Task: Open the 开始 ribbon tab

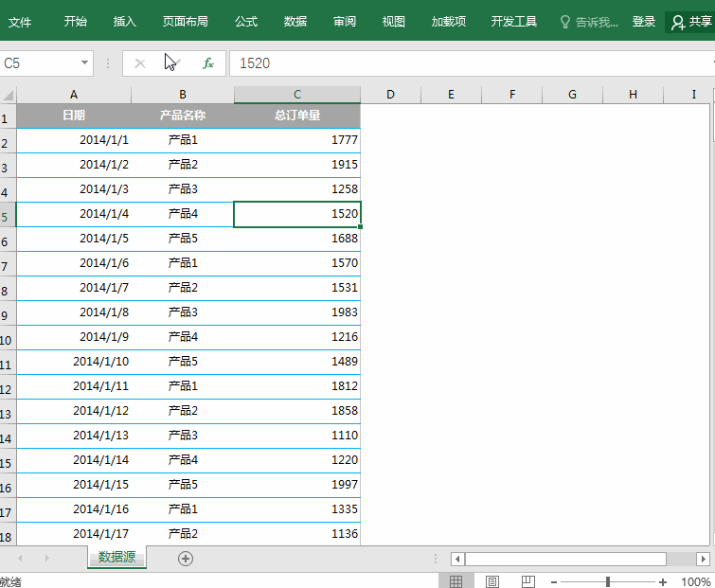Action: pos(75,22)
